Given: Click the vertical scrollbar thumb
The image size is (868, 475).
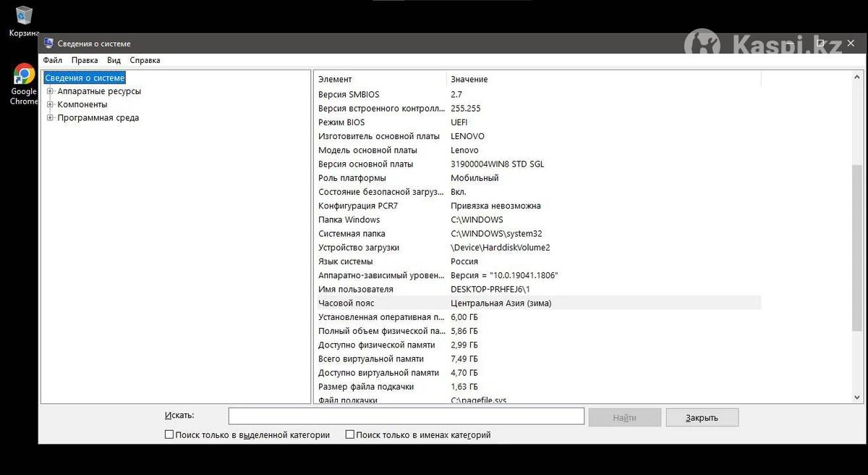Looking at the screenshot, I should point(857,248).
